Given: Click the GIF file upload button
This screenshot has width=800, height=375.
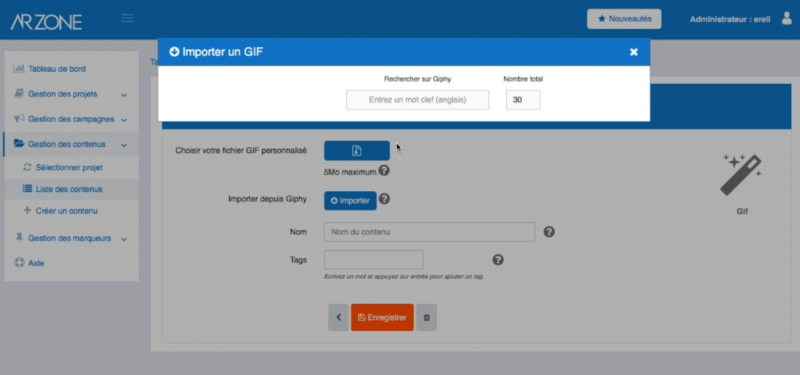Looking at the screenshot, I should pos(357,151).
